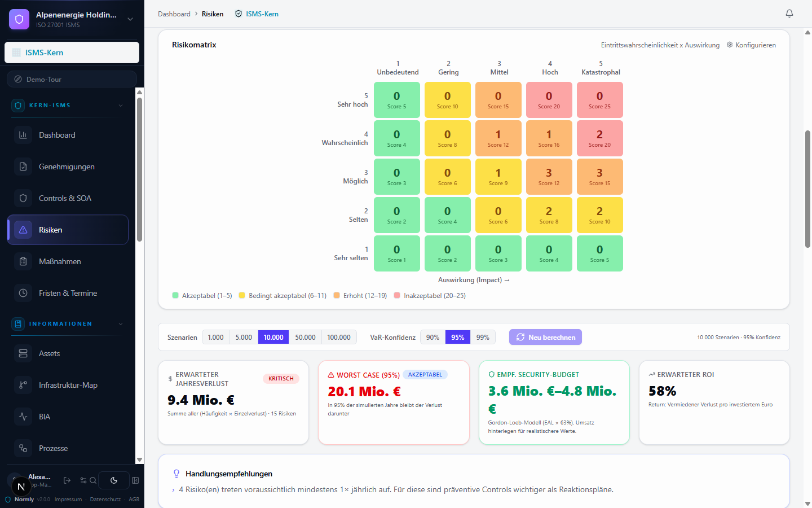Screen dimensions: 812x508
Task: Start the Demo-Tour
Action: click(72, 80)
